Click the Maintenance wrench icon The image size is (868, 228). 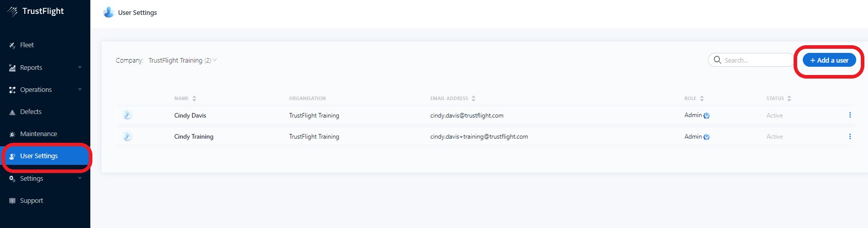coord(12,134)
